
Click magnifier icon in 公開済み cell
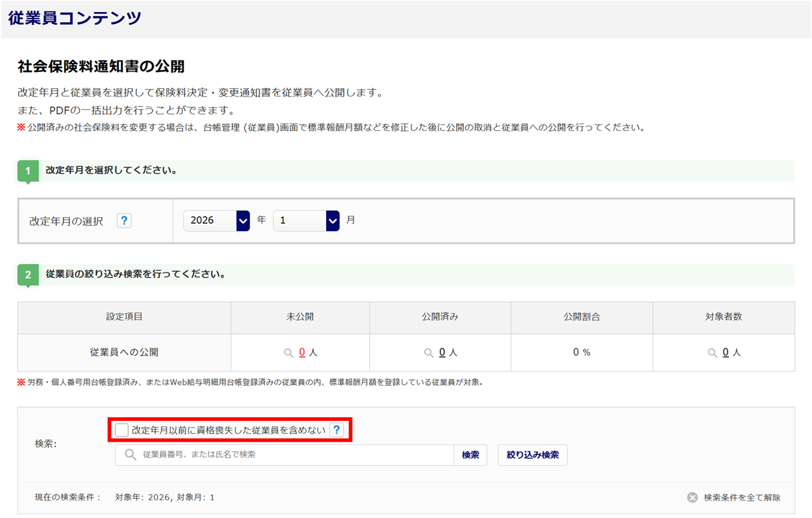click(x=429, y=353)
